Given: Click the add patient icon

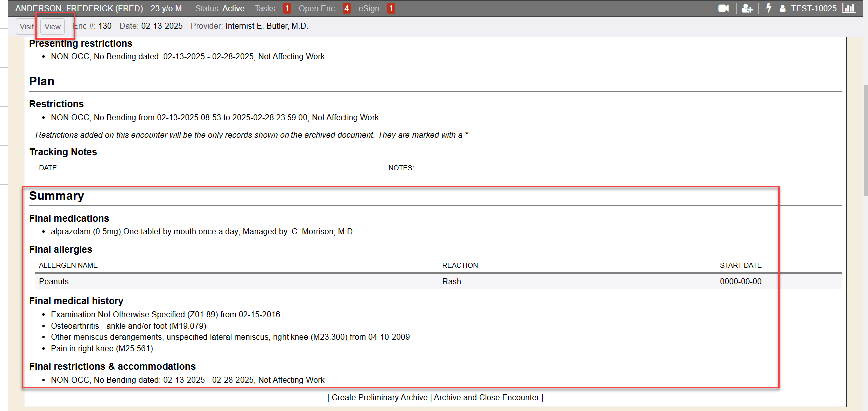Looking at the screenshot, I should tap(747, 8).
